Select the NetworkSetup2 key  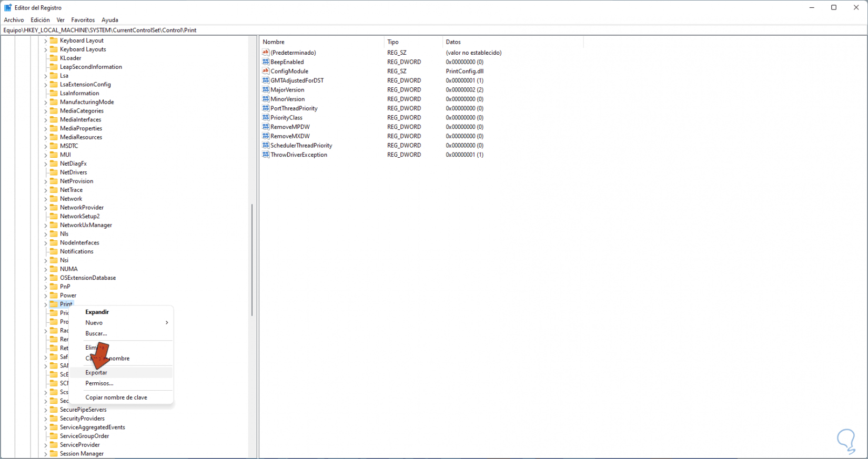coord(79,217)
